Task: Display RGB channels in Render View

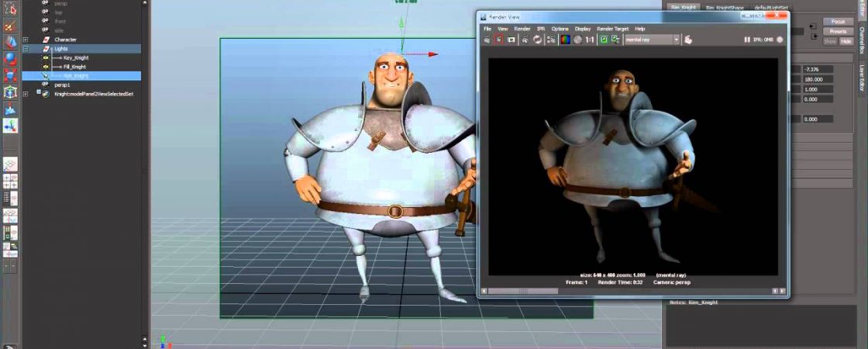Action: [565, 40]
